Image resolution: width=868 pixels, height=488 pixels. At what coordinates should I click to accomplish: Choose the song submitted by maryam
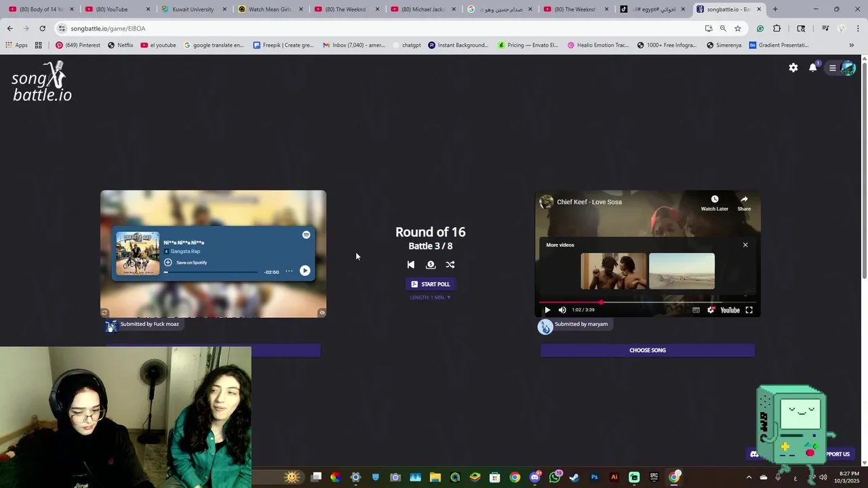pos(648,350)
